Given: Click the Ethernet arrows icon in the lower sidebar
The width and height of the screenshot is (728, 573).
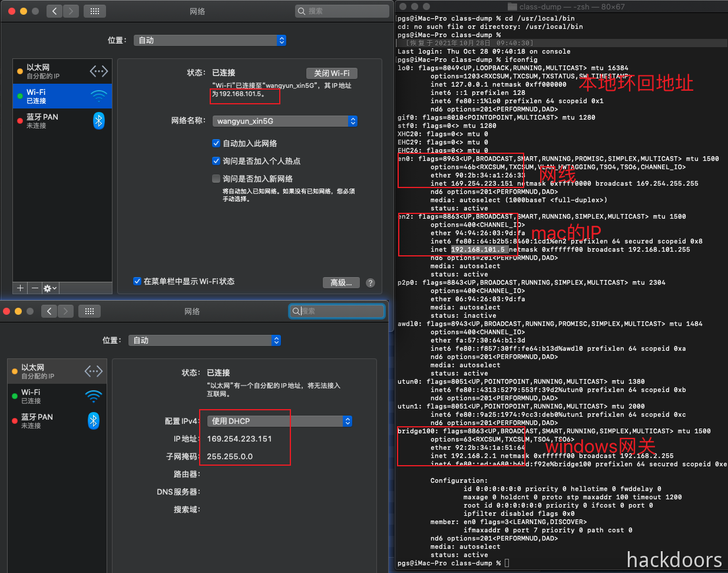Looking at the screenshot, I should point(94,371).
